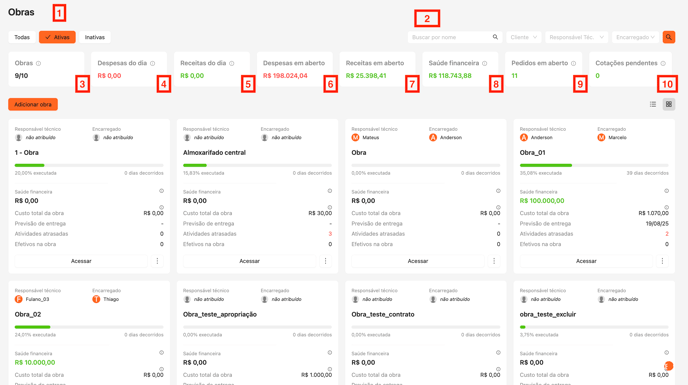This screenshot has height=385, width=688.
Task: Click Saúde financeira info icon in Almoxarifado central card
Action: point(330,191)
